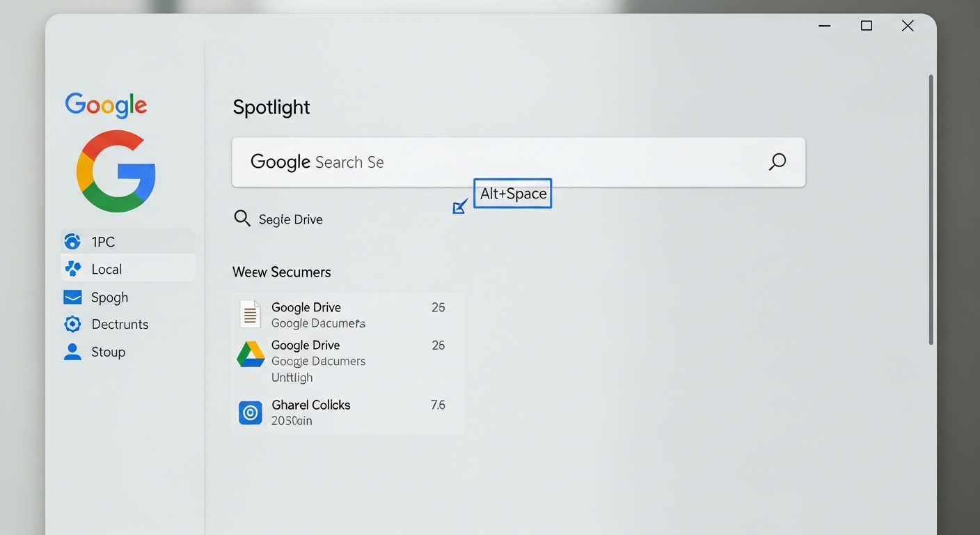
Task: Select Local in the sidebar
Action: click(128, 269)
